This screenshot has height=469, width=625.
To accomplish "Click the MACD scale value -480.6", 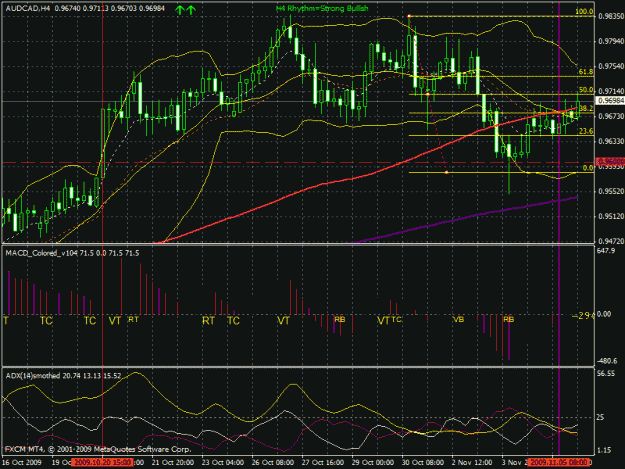I will [x=607, y=361].
